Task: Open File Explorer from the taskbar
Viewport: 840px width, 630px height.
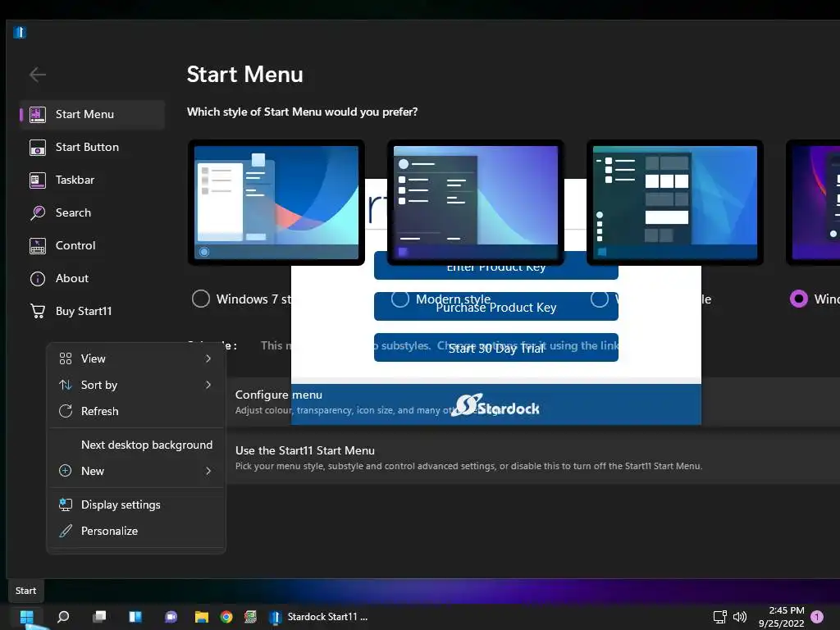Action: pyautogui.click(x=202, y=617)
